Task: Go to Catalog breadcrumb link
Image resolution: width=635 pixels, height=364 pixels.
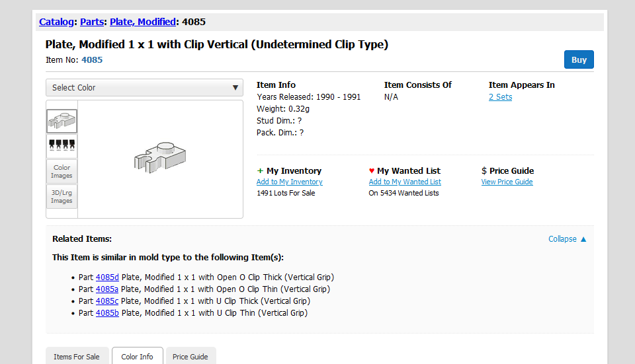Action: (x=56, y=22)
